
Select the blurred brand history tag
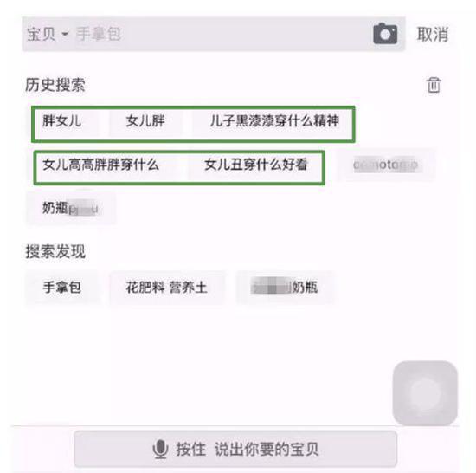point(386,165)
